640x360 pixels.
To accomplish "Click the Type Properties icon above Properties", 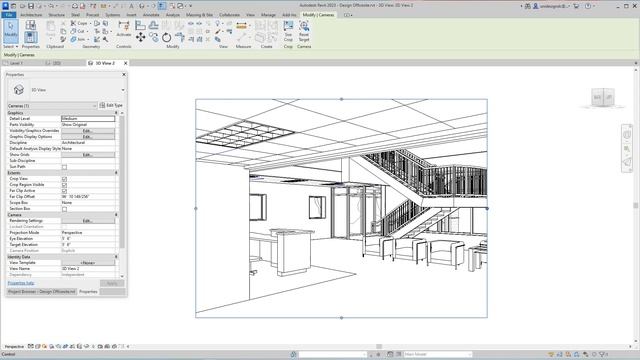I will (31, 25).
